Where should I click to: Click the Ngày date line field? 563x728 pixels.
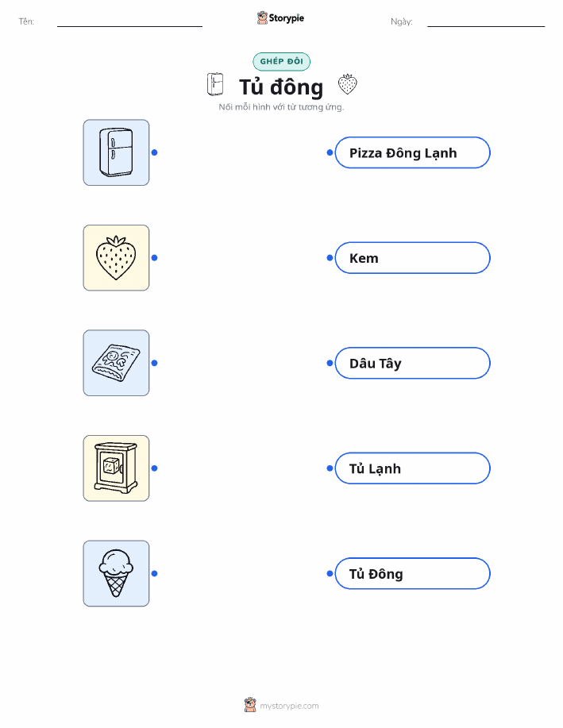[x=486, y=21]
